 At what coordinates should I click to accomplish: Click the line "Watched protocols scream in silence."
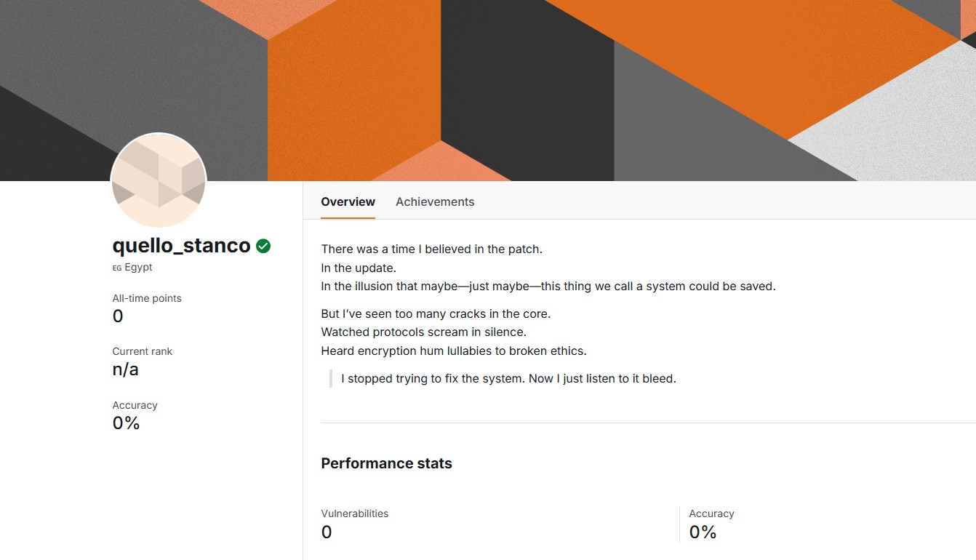(x=424, y=332)
